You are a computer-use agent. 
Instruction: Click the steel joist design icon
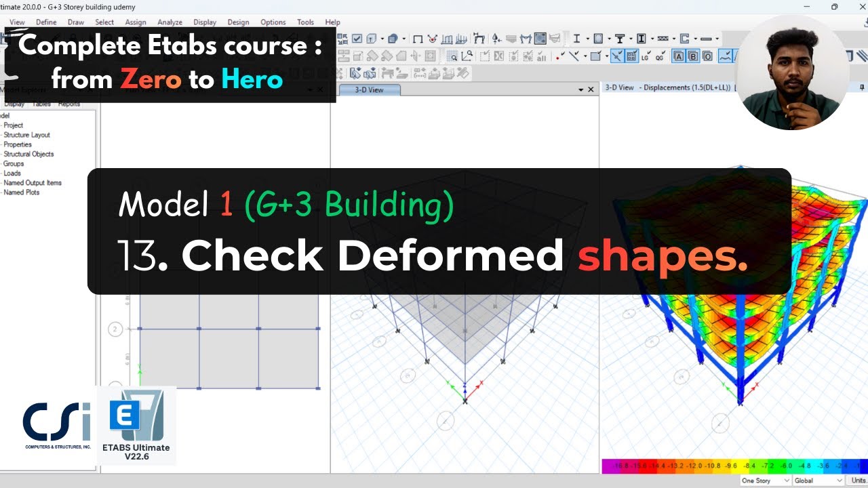coord(663,39)
